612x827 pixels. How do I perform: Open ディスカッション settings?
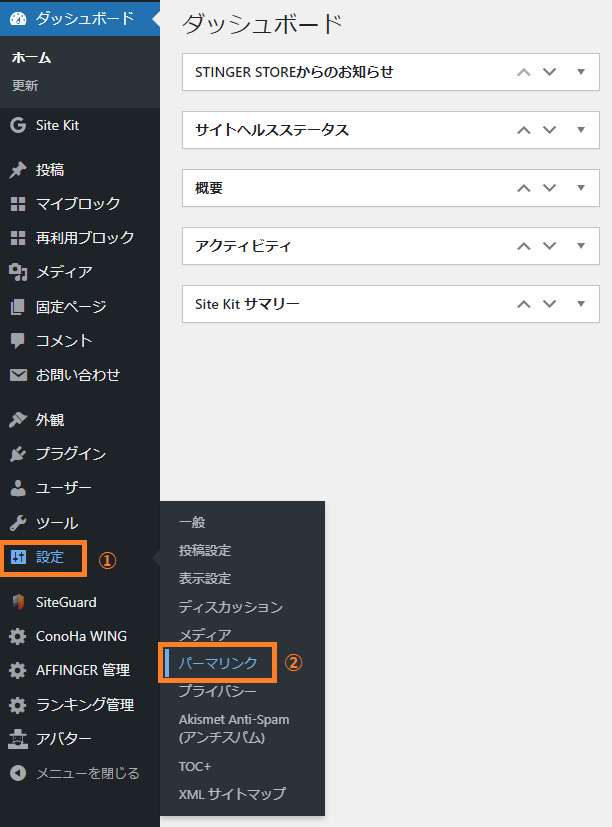231,607
